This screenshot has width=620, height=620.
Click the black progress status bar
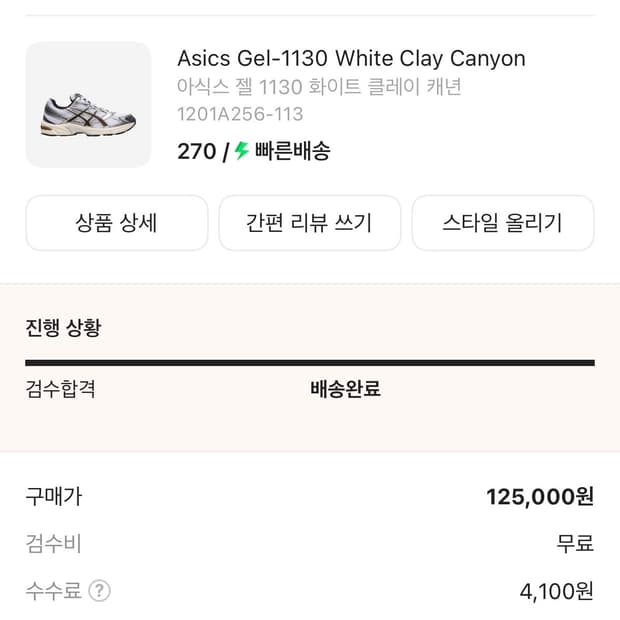309,363
